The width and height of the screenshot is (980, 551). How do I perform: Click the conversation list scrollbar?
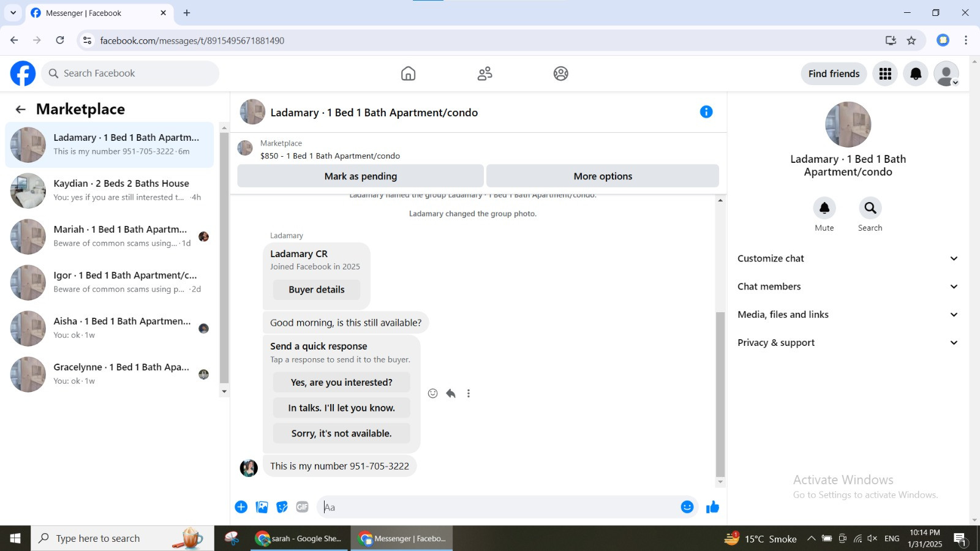click(224, 257)
